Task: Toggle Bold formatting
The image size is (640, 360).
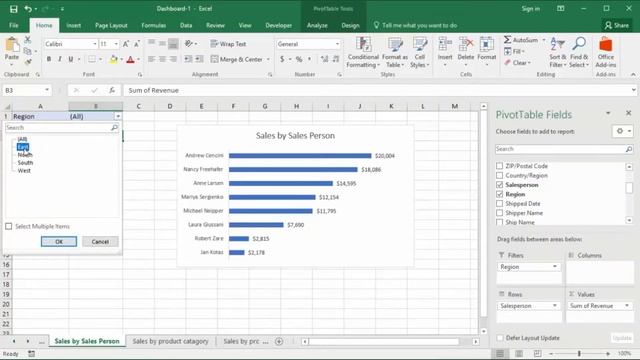Action: point(49,59)
